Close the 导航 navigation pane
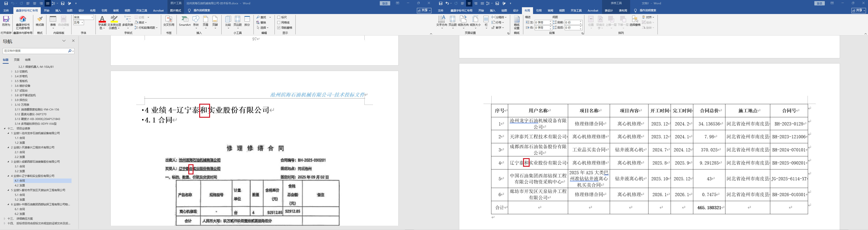The width and height of the screenshot is (868, 230). [x=74, y=41]
